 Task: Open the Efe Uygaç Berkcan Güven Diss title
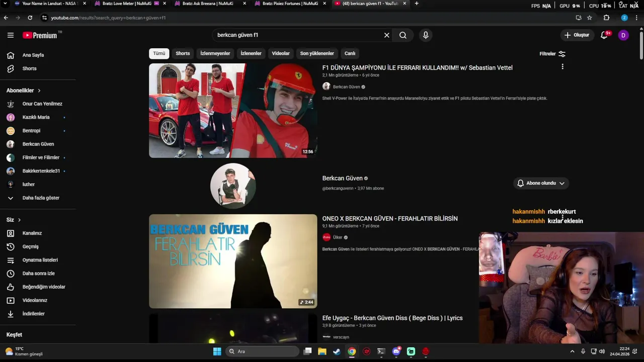[392, 318]
